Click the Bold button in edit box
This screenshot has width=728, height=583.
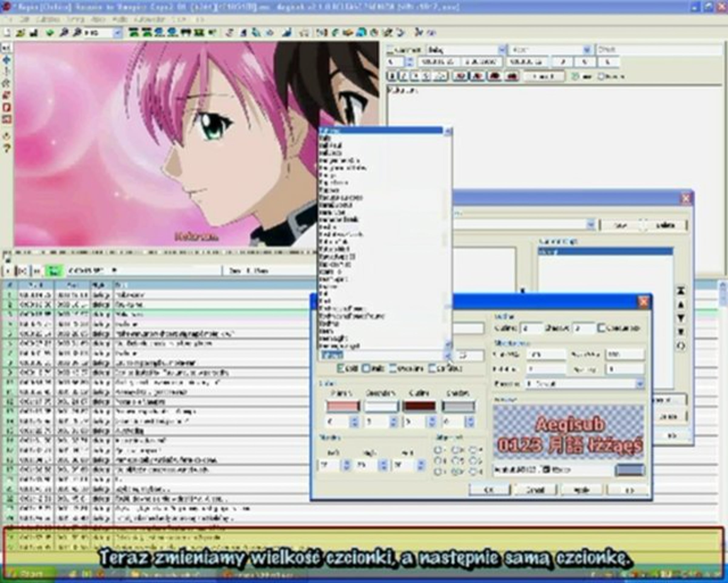[x=392, y=77]
